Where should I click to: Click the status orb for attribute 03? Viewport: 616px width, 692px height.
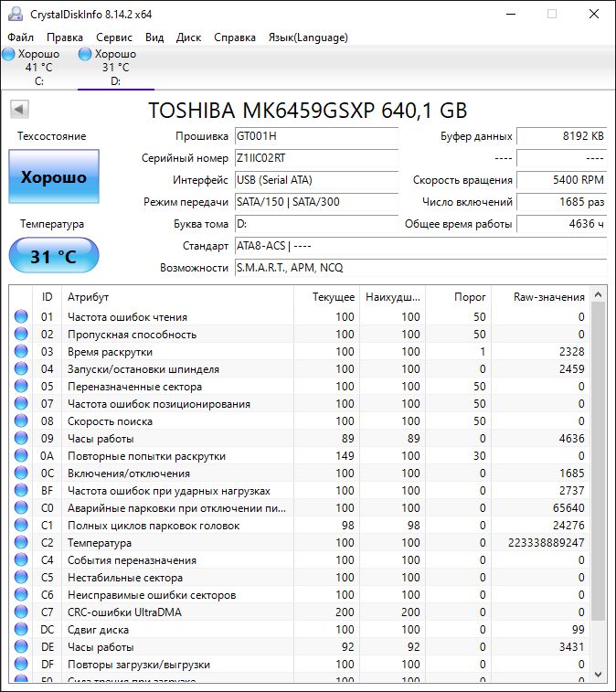[21, 351]
